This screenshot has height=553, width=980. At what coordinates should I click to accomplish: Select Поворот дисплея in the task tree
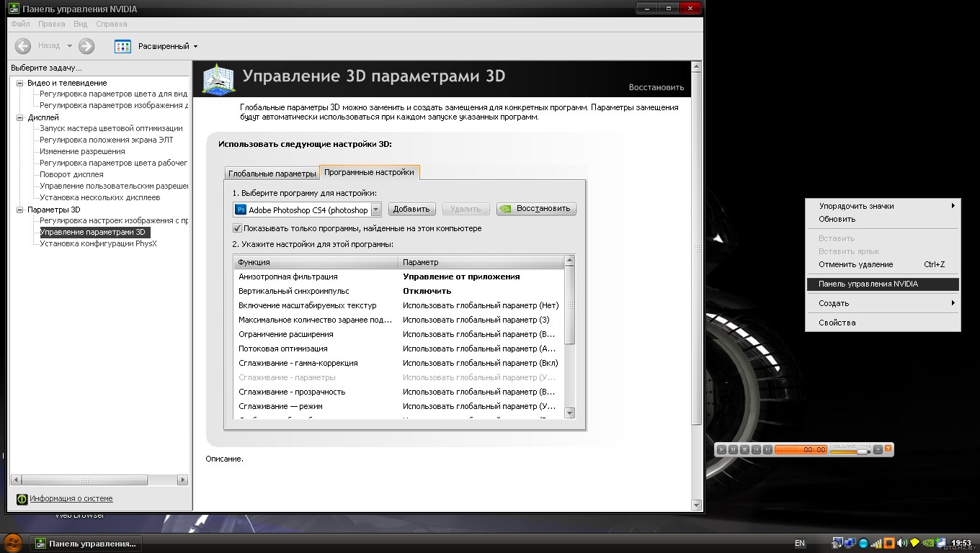point(71,174)
